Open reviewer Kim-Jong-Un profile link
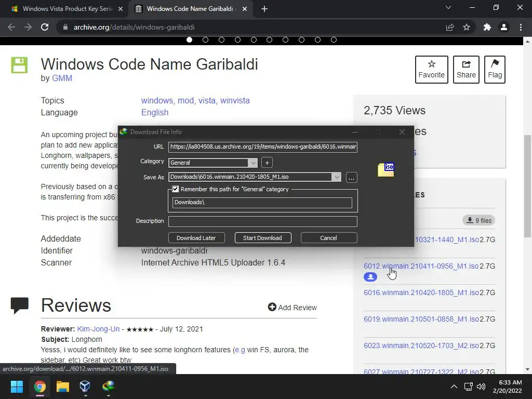The width and height of the screenshot is (532, 399). (x=98, y=329)
